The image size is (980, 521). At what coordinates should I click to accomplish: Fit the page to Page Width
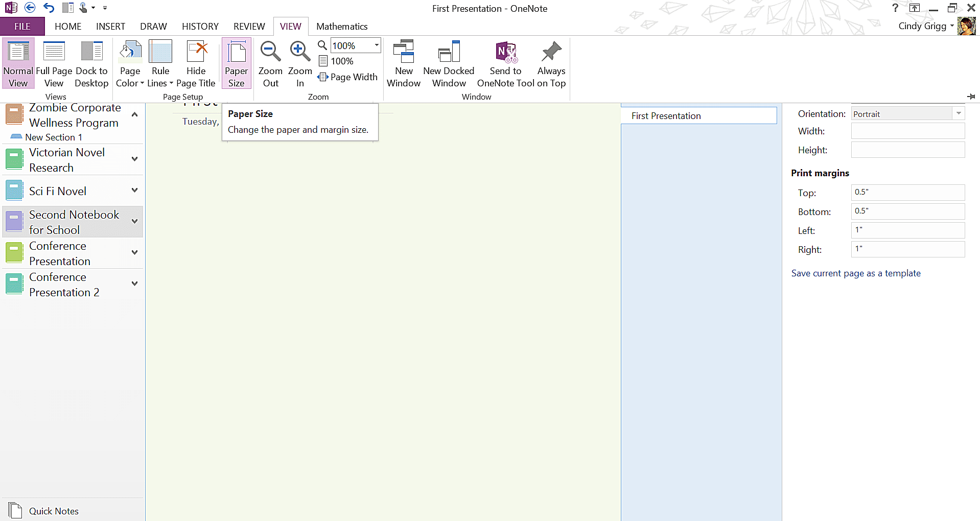pyautogui.click(x=347, y=77)
